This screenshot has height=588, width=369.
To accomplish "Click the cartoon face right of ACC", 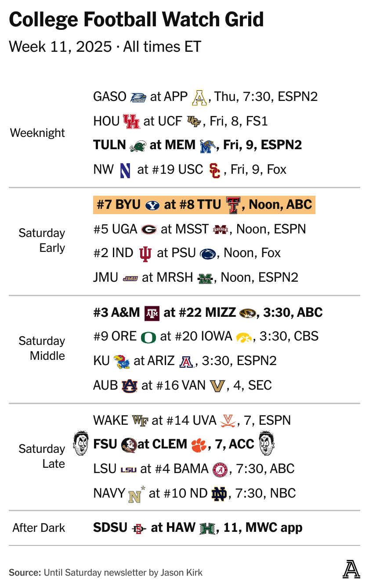I will coord(267,443).
